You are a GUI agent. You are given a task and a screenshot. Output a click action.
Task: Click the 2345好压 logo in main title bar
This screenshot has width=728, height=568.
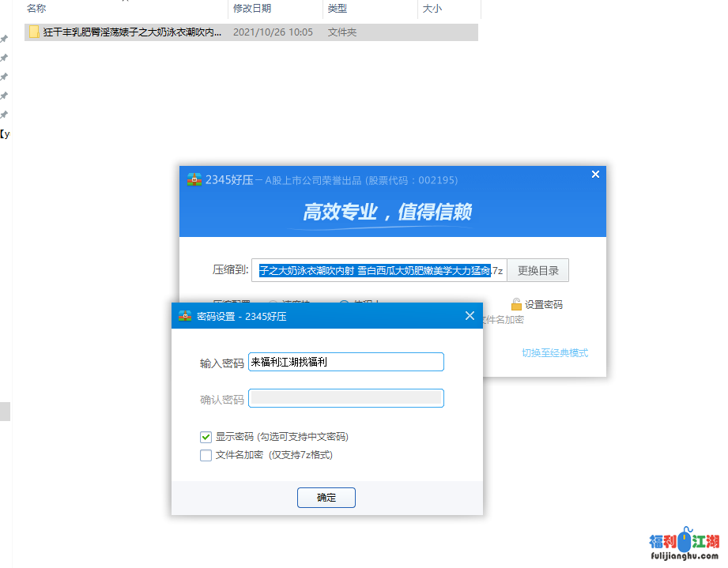[194, 179]
